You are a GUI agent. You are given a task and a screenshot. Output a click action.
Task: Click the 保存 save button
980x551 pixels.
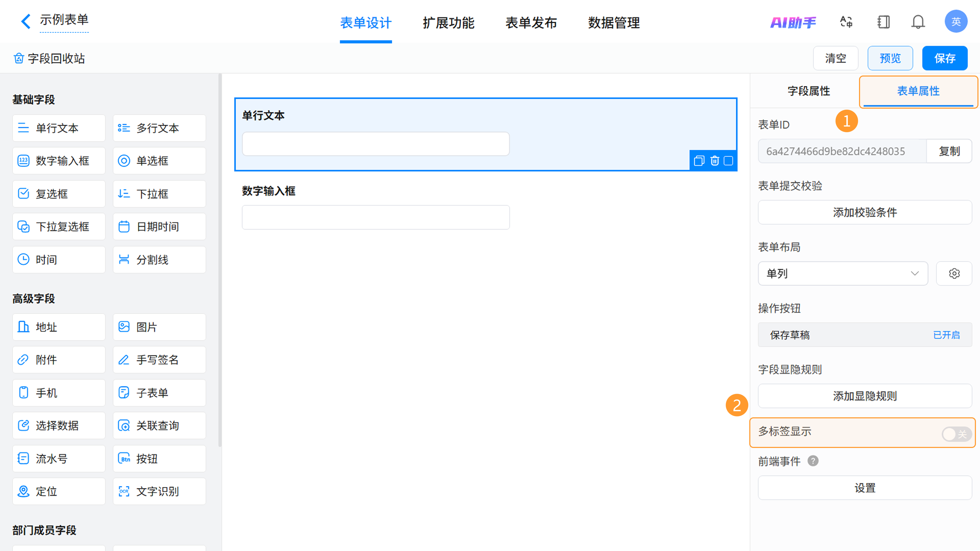(945, 58)
